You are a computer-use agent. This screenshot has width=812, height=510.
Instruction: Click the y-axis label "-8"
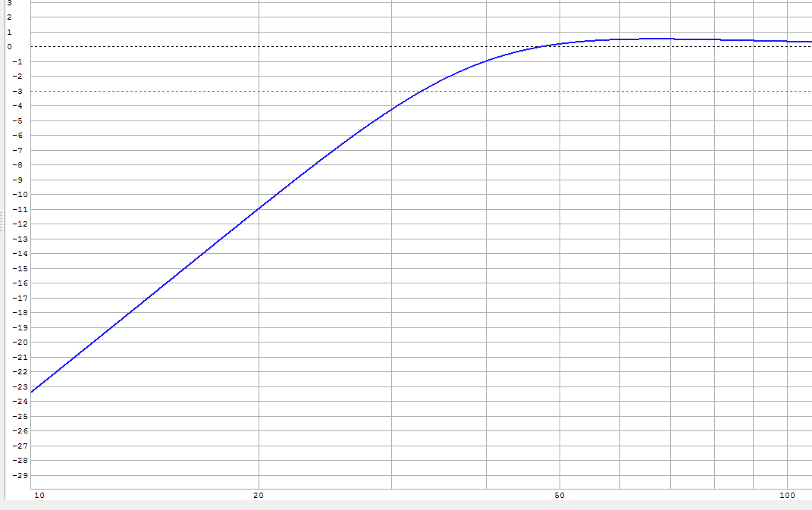[17, 165]
